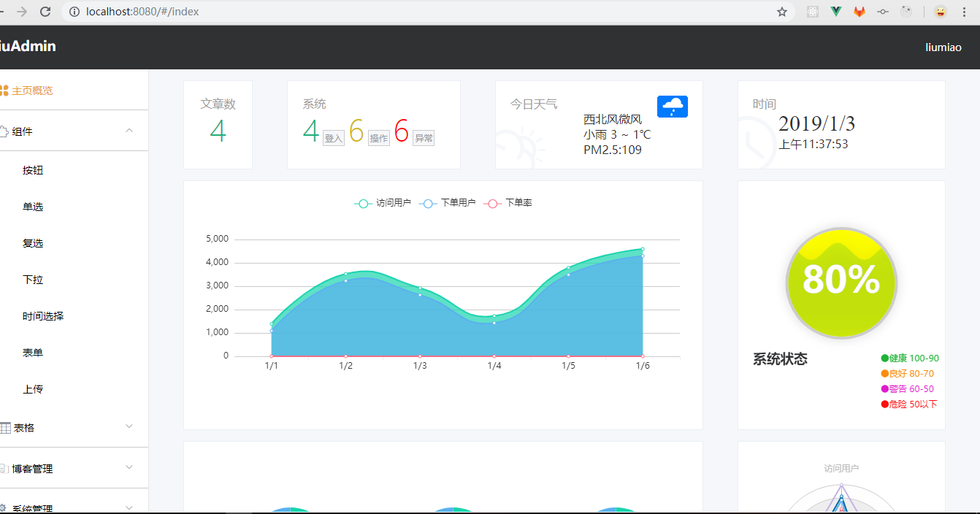Toggle the 下单用户 chart legend

448,203
